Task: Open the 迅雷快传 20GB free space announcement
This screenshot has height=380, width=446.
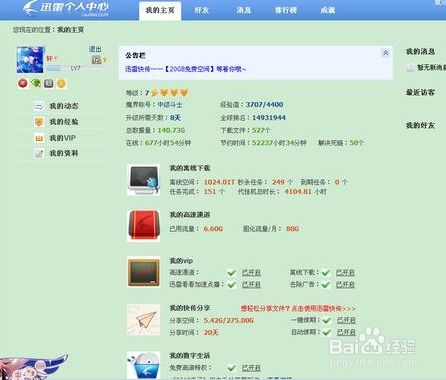Action: [186, 69]
